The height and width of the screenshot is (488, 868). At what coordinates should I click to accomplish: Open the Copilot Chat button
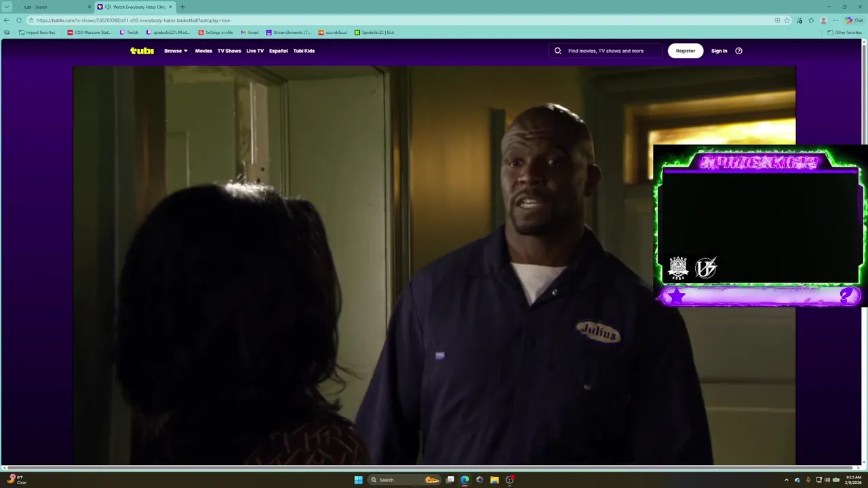point(854,20)
